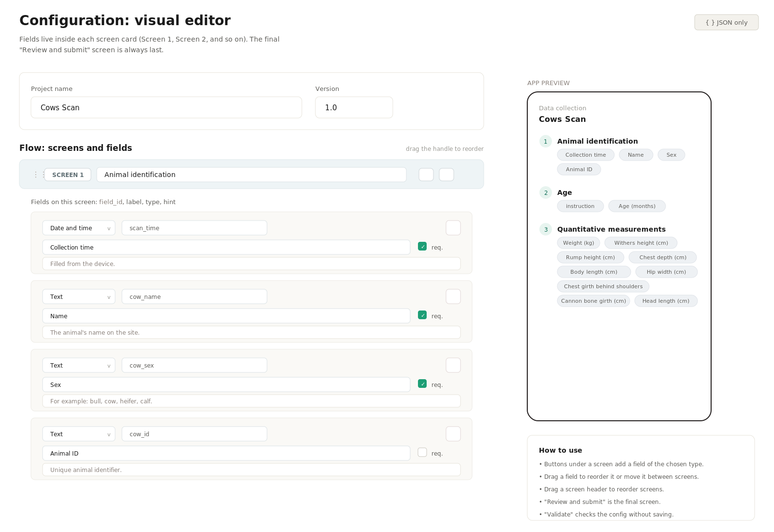Screen dimensions: 774x532
Task: Open the Text type dropdown for cow_name
Action: (79, 296)
